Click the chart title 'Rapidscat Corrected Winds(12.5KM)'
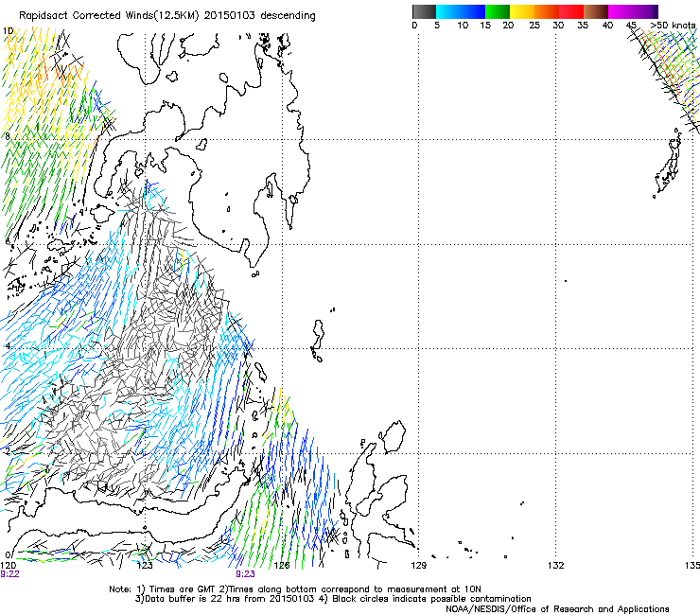The image size is (700, 615). (x=109, y=16)
